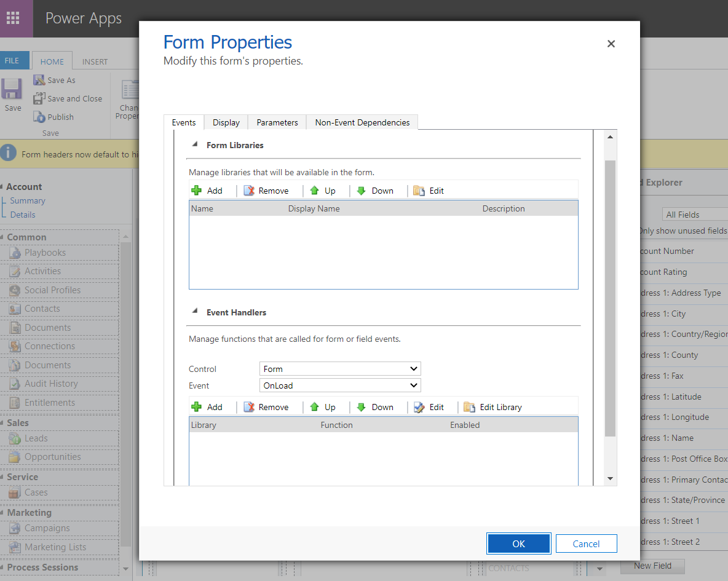This screenshot has height=581, width=728.
Task: Open the Control dropdown showing Form
Action: [x=340, y=369]
